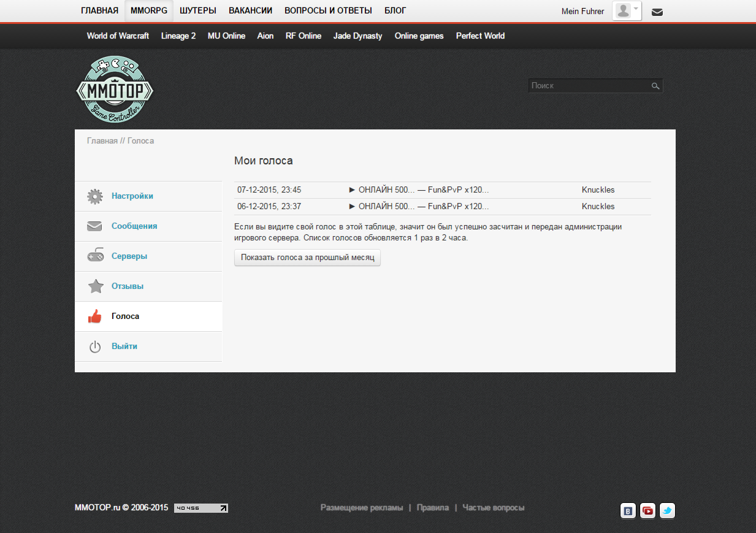Select Lineage 2 in the games bar
The height and width of the screenshot is (533, 756).
point(178,36)
